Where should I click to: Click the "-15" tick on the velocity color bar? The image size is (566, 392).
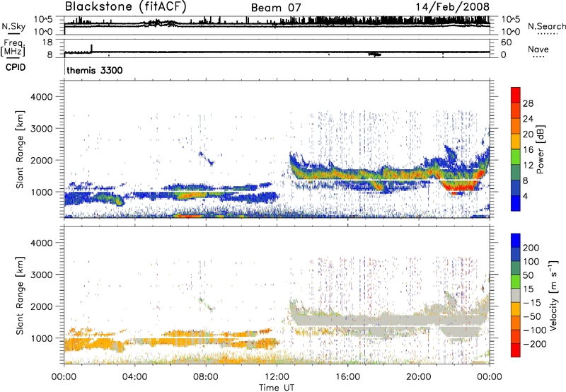(x=531, y=303)
